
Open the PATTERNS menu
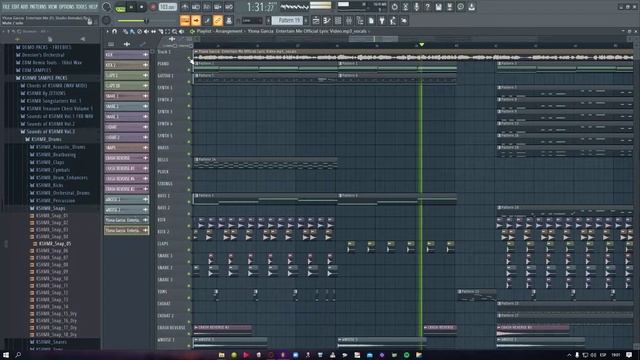point(38,7)
